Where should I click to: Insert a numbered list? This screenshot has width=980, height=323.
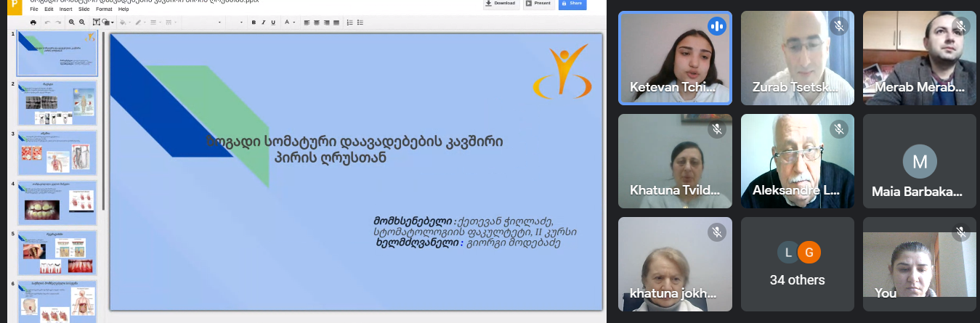coord(349,23)
